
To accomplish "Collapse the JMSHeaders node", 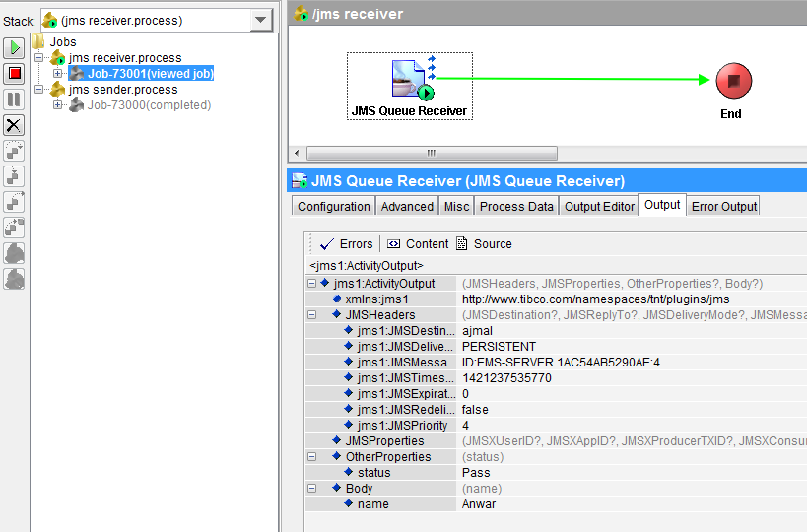I will [311, 314].
